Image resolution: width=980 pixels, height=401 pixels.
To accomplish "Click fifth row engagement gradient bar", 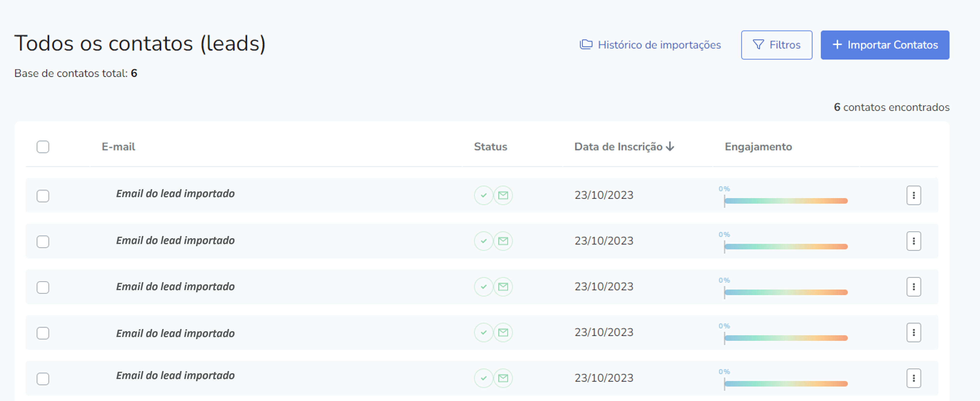I will 786,384.
